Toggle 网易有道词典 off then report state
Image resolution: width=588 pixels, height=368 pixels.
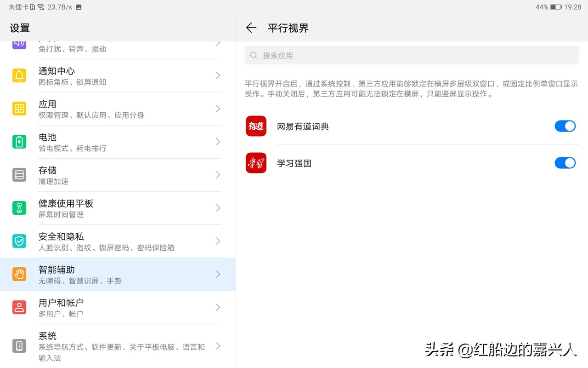click(x=565, y=126)
